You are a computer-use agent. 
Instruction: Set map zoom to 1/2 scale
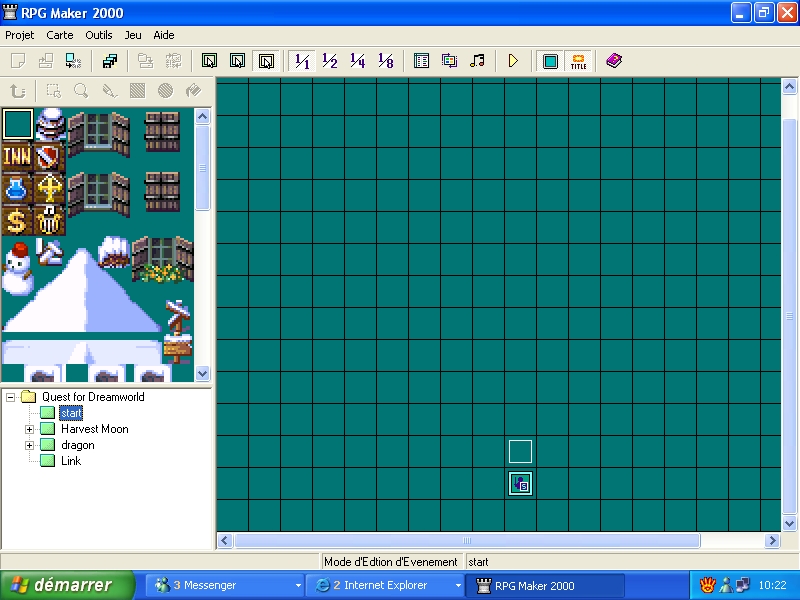coord(330,61)
